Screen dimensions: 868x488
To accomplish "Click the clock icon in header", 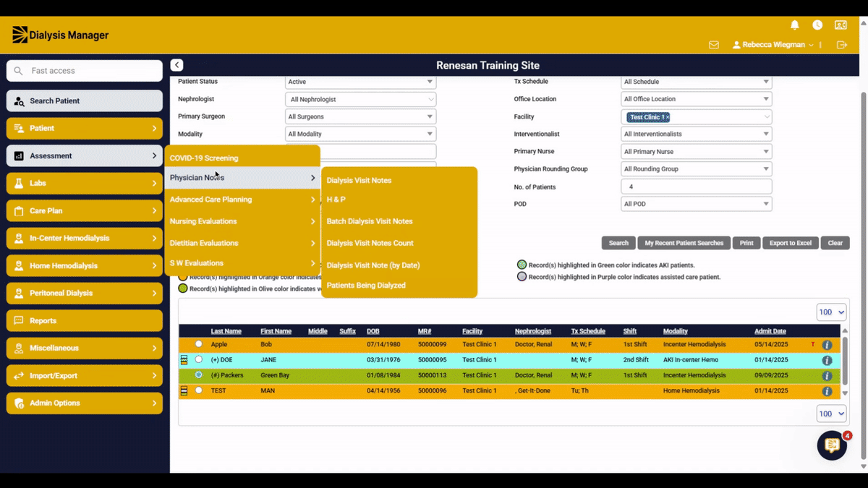I will pyautogui.click(x=817, y=25).
